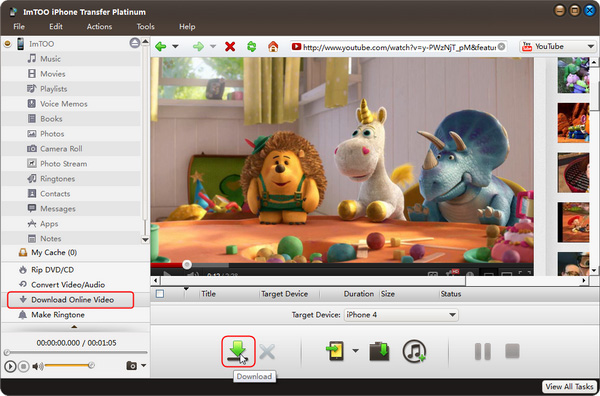The width and height of the screenshot is (600, 396).
Task: Pause the current download task
Action: click(x=483, y=351)
